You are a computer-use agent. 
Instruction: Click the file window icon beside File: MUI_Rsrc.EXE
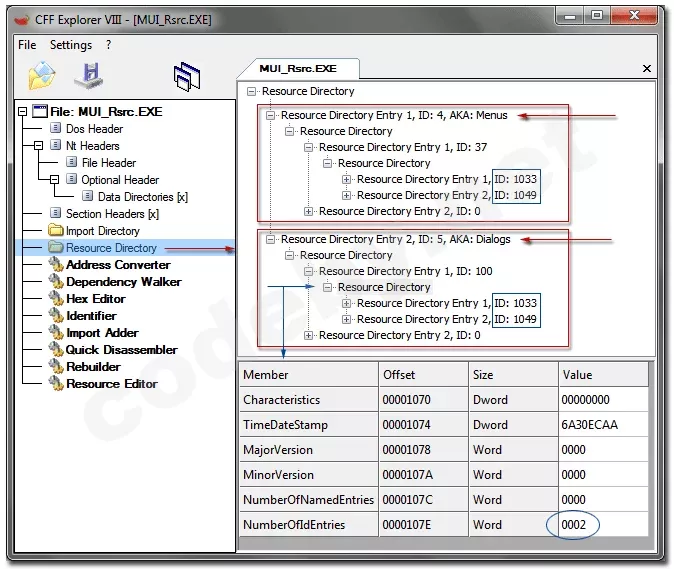(40, 111)
